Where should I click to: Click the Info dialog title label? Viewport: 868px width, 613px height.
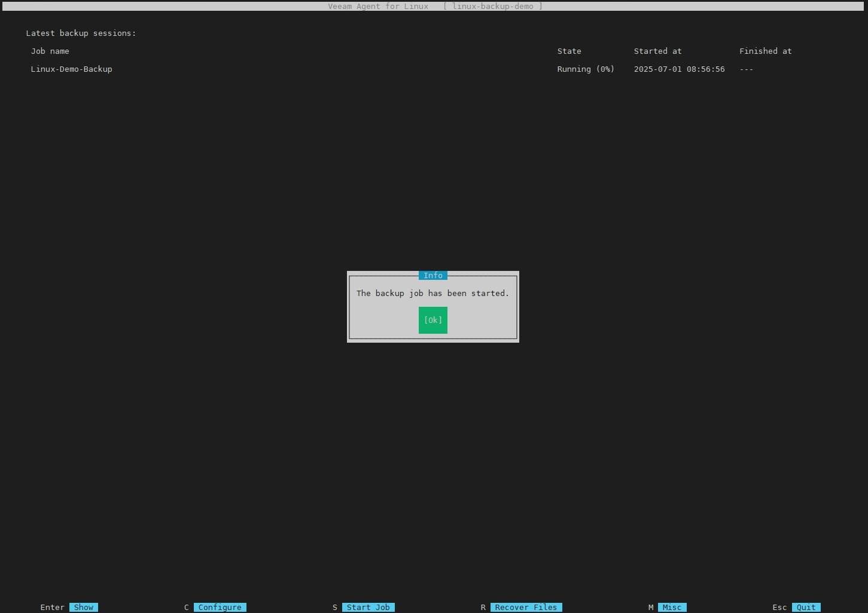point(433,276)
